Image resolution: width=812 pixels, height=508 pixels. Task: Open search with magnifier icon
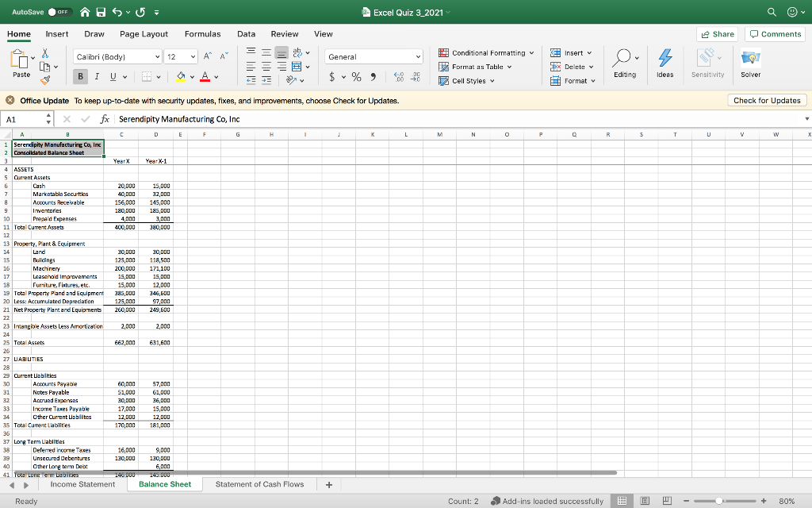point(772,12)
